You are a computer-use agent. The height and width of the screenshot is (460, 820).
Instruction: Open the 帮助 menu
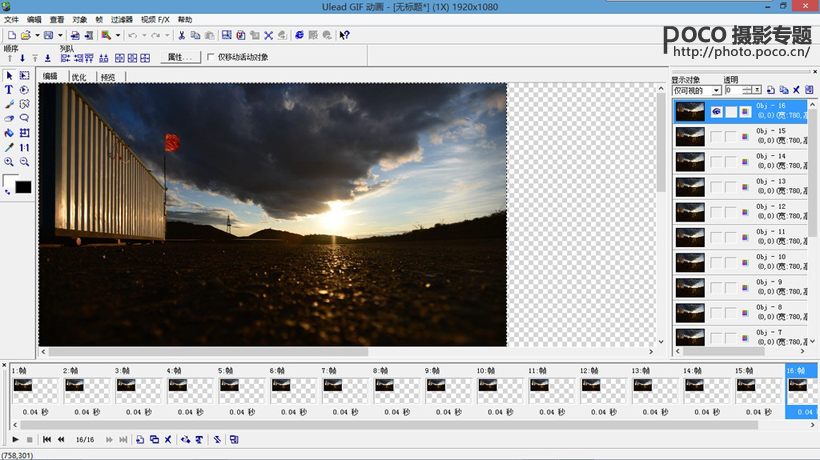(x=185, y=20)
